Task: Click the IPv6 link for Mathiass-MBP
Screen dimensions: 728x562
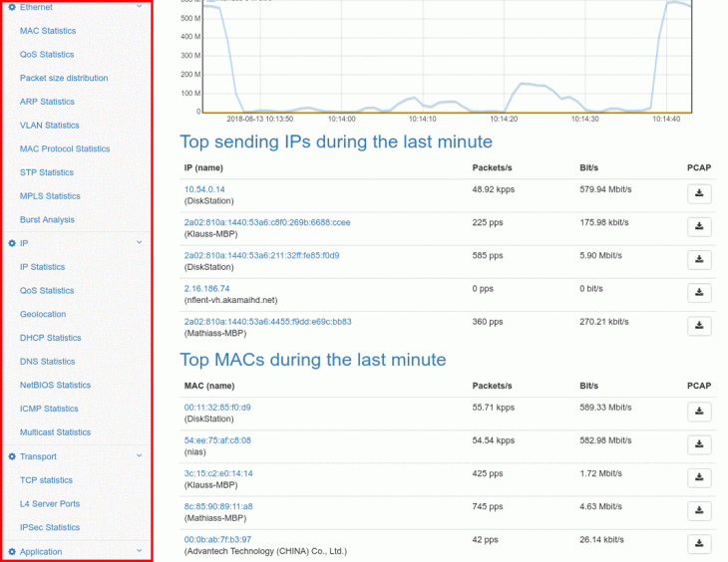Action: (267, 322)
